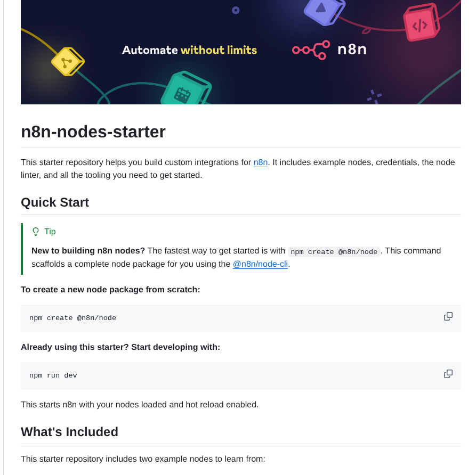
Task: Select the yellow music-note cube in the banner
Action: [68, 61]
